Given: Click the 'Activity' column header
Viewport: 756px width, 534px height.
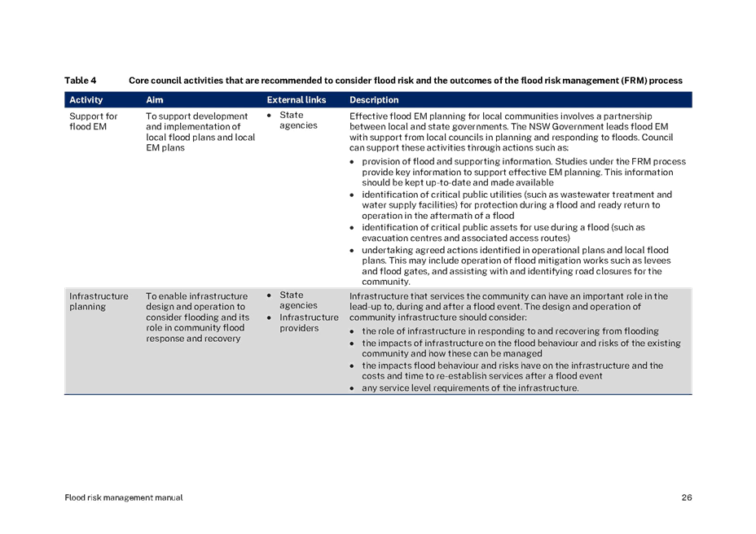Looking at the screenshot, I should point(86,100).
